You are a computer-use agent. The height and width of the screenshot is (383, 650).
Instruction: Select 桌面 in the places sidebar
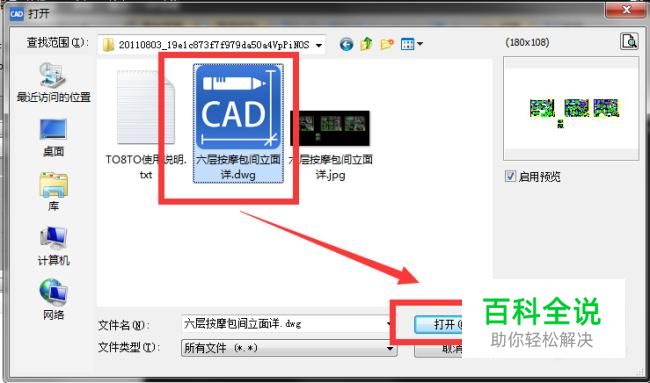(53, 138)
